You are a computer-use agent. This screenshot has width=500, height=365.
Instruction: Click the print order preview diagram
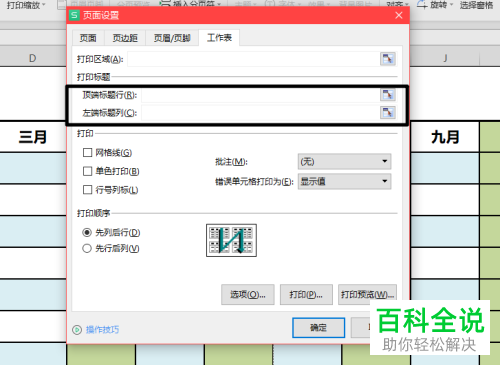click(231, 240)
